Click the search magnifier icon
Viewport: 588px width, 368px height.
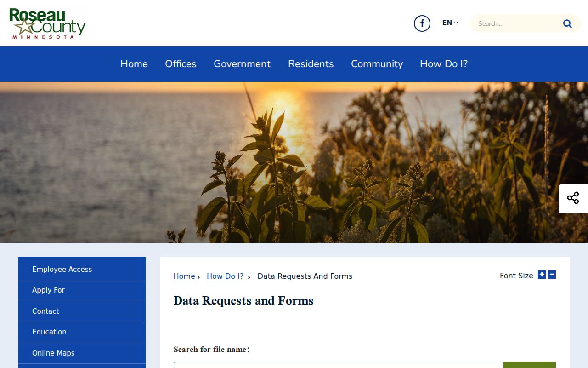click(x=567, y=24)
